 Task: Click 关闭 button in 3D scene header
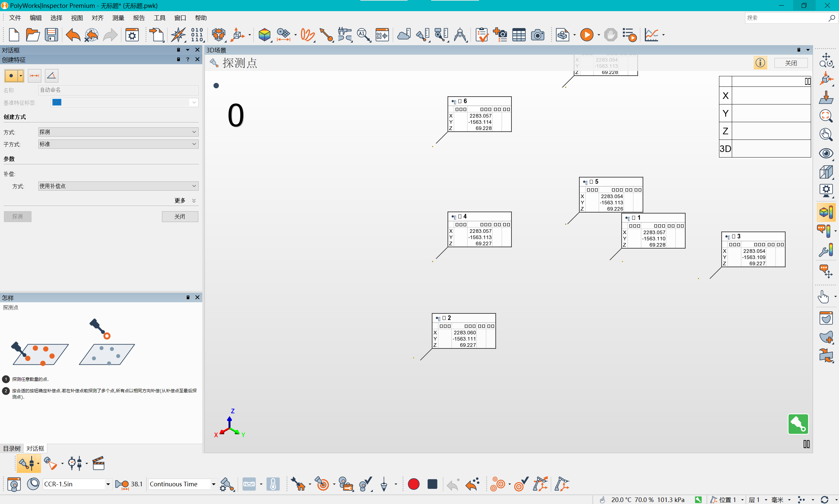point(791,63)
